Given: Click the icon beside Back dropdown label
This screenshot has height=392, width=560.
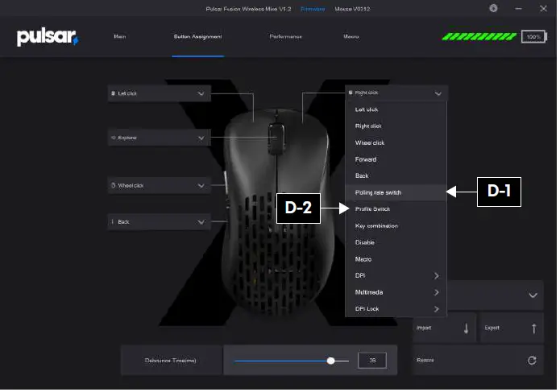Looking at the screenshot, I should (x=113, y=223).
